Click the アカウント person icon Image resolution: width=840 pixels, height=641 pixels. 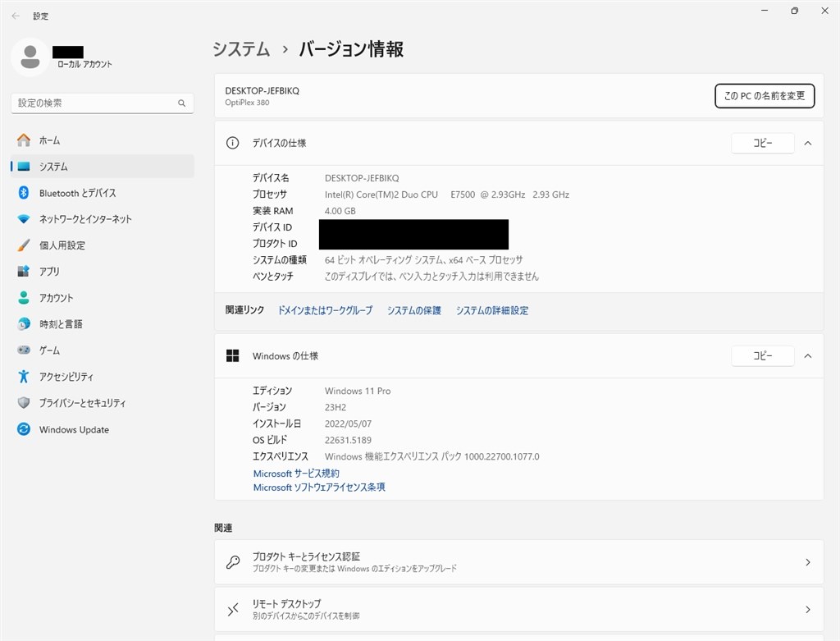click(x=24, y=298)
